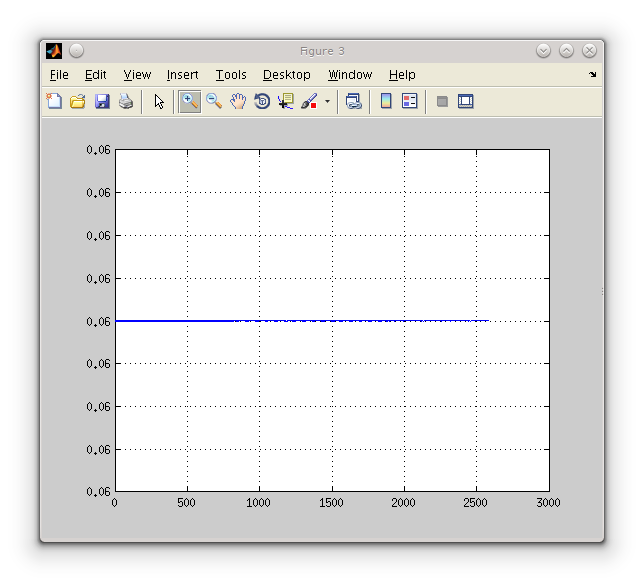The width and height of the screenshot is (644, 582).
Task: Choose the Brush data tool
Action: [x=309, y=101]
